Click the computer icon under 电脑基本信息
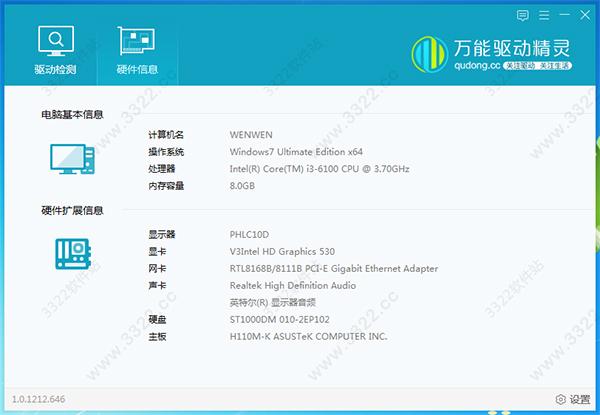Viewport: 600px width, 415px height. (72, 159)
